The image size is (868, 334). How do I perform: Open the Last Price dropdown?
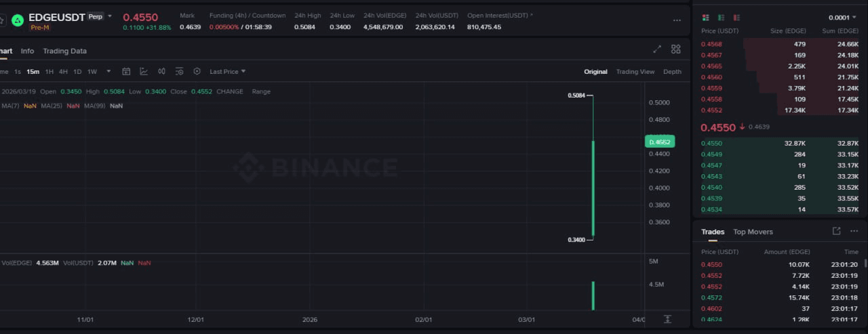pos(227,71)
